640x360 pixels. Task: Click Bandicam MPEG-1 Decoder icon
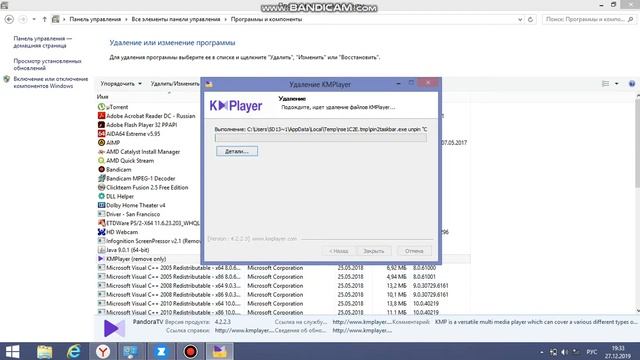[x=101, y=178]
